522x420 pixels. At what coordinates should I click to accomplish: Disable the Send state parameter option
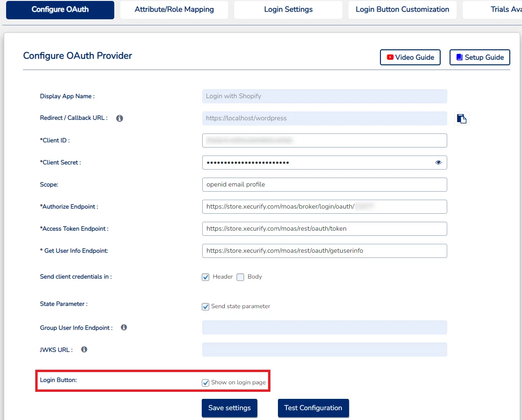(206, 306)
